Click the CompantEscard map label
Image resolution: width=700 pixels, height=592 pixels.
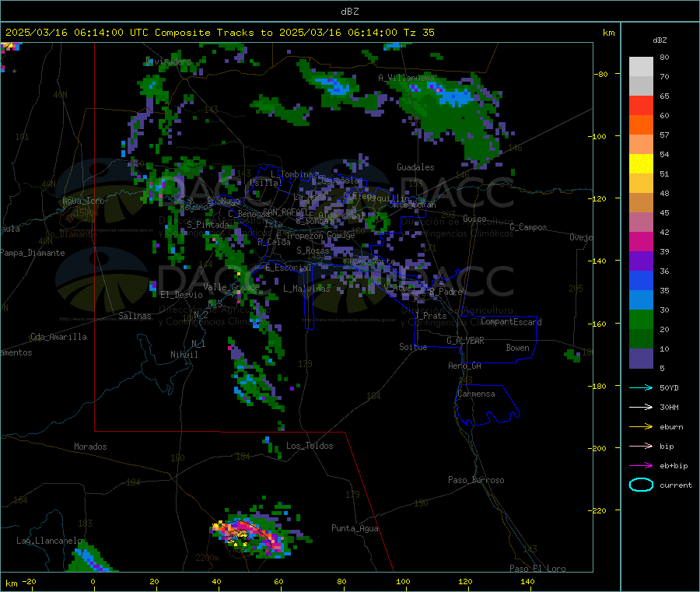pos(511,321)
